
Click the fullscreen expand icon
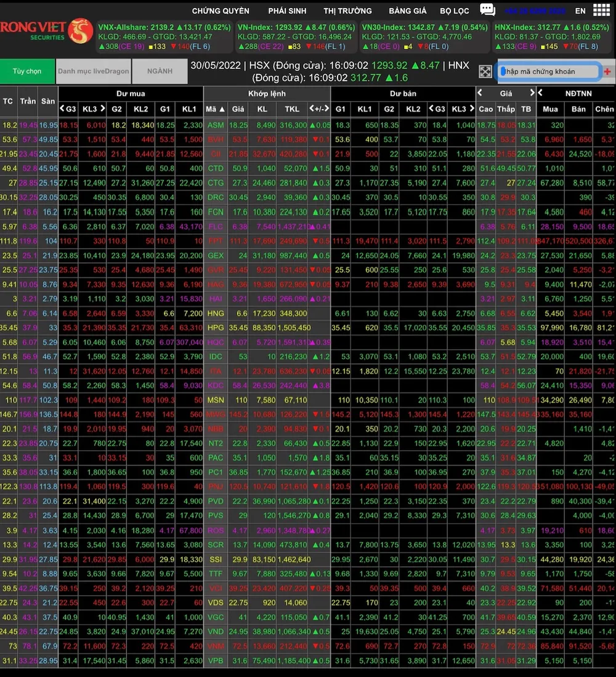(485, 72)
